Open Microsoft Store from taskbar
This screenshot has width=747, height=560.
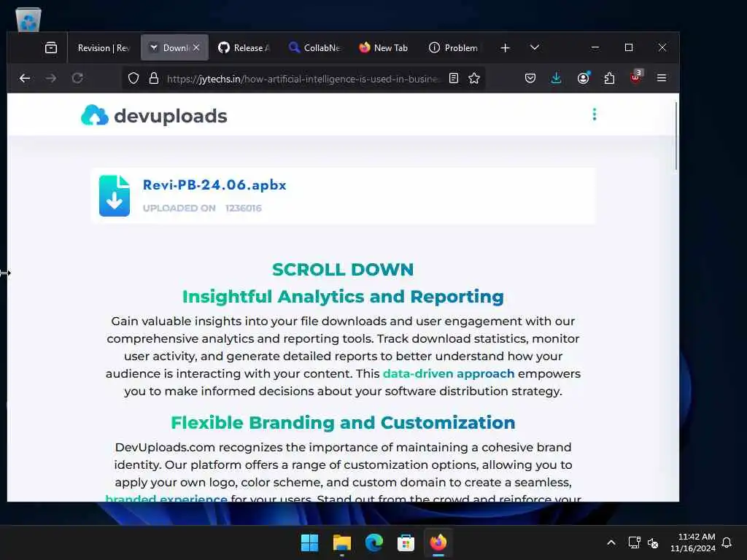pos(406,542)
